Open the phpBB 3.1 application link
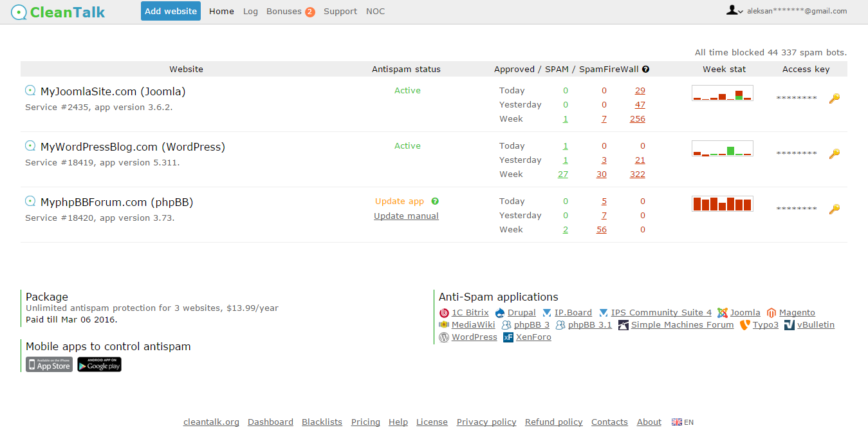Image resolution: width=868 pixels, height=439 pixels. coord(590,325)
